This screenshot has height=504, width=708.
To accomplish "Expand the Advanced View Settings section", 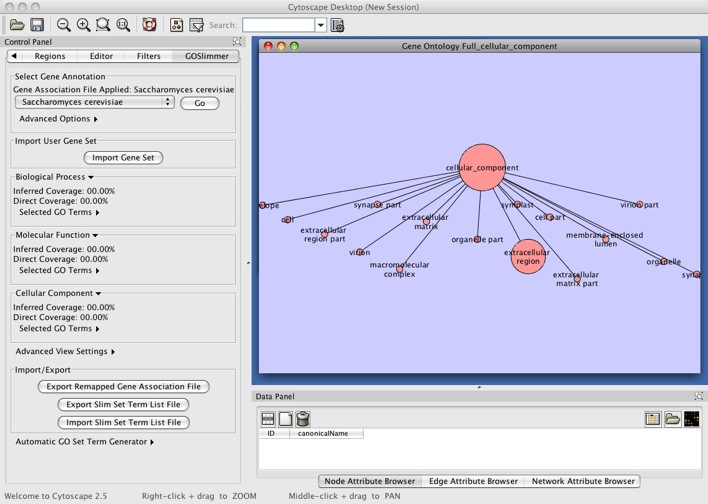I will (65, 352).
